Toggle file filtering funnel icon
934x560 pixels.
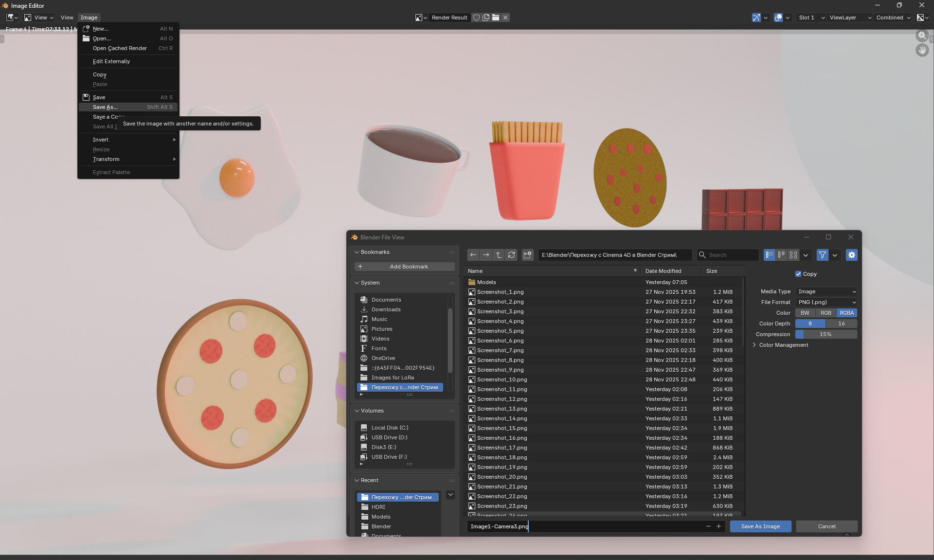pos(822,255)
